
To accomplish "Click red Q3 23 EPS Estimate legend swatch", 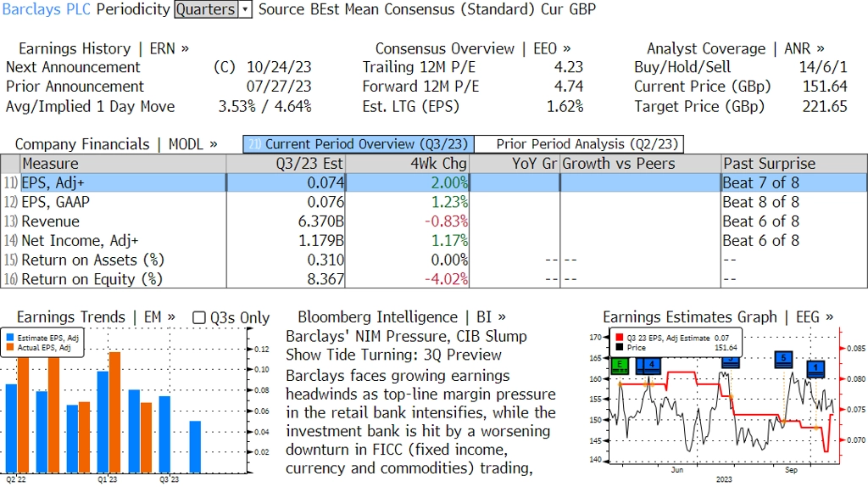I will point(619,338).
